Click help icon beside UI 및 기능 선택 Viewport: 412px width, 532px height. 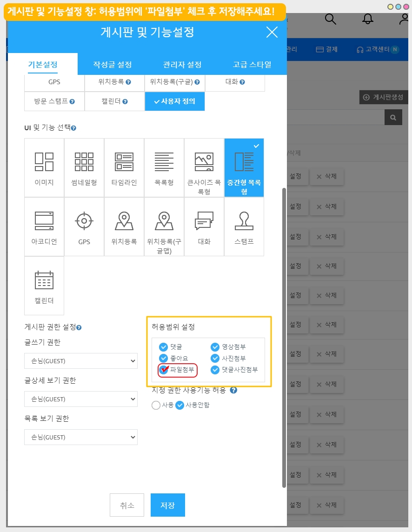[73, 128]
